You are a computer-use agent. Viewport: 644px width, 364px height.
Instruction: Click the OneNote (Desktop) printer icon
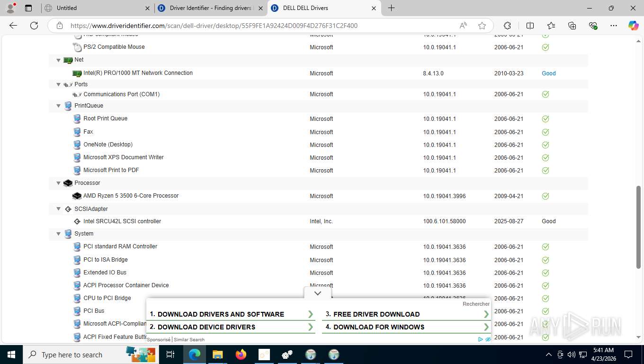[77, 145]
